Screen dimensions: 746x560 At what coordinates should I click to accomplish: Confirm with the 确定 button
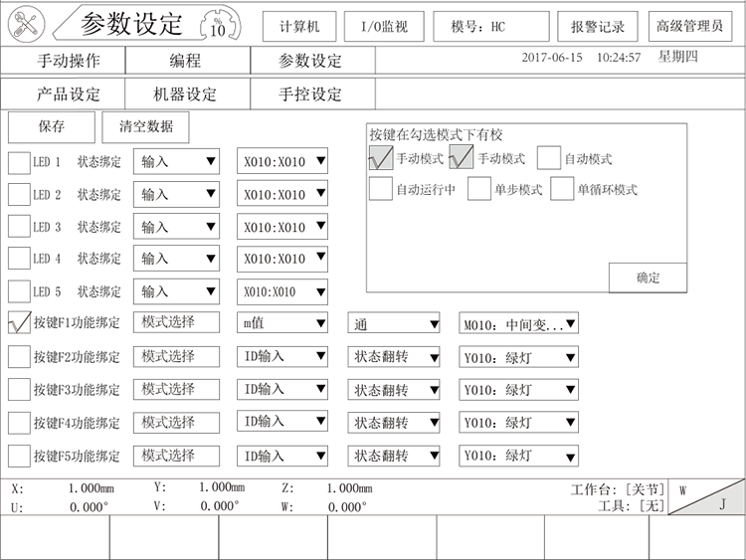[x=648, y=279]
